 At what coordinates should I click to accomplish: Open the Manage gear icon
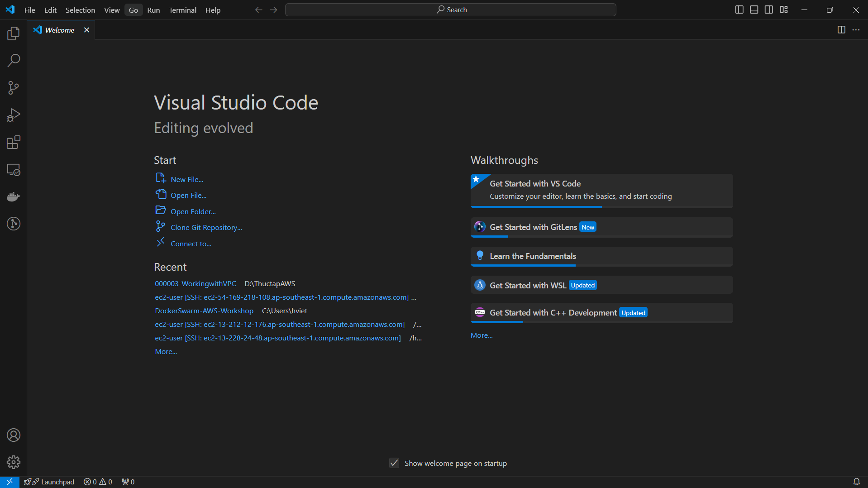click(x=14, y=462)
